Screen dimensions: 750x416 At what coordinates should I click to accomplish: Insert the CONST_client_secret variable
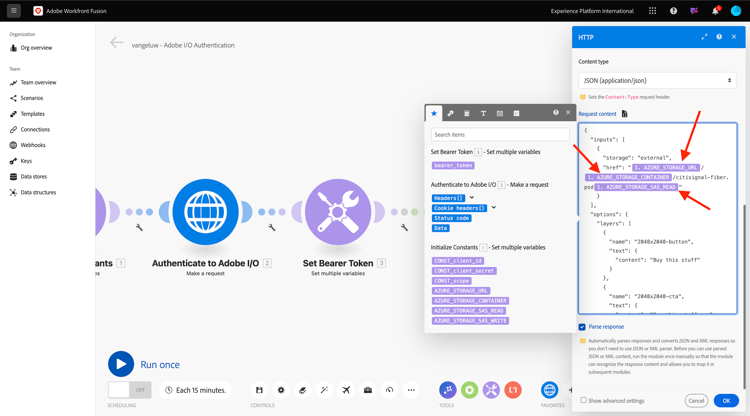464,271
